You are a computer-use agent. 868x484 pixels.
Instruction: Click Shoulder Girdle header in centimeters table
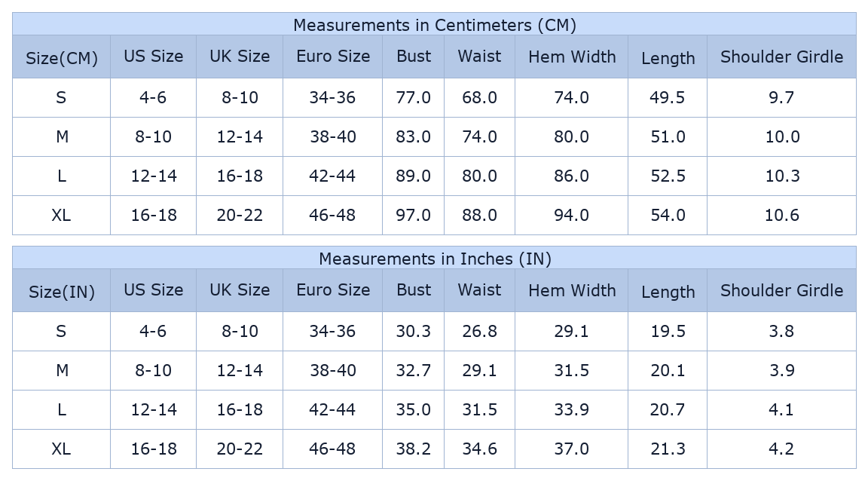click(781, 57)
